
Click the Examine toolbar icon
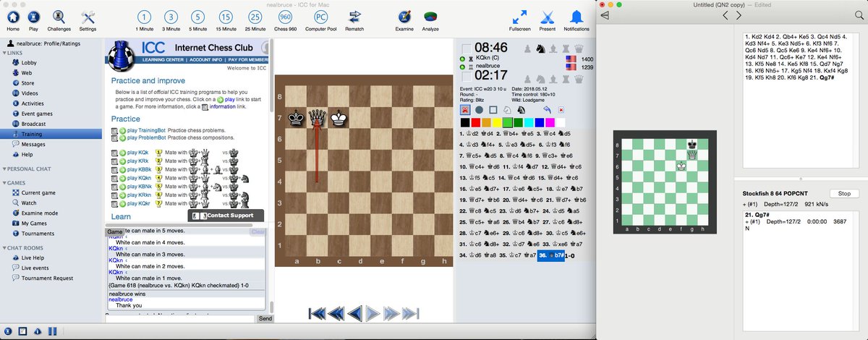point(404,17)
